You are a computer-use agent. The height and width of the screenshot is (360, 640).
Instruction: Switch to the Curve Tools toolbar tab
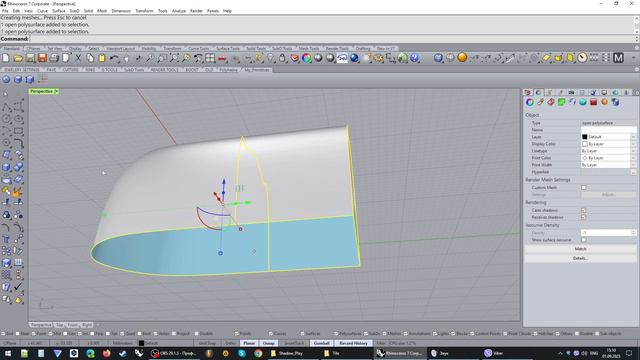(199, 49)
